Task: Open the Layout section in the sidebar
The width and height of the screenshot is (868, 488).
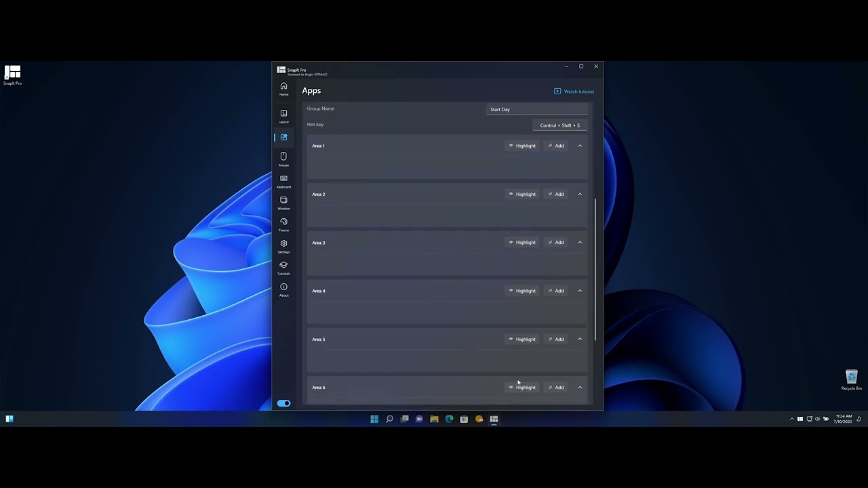Action: [283, 116]
